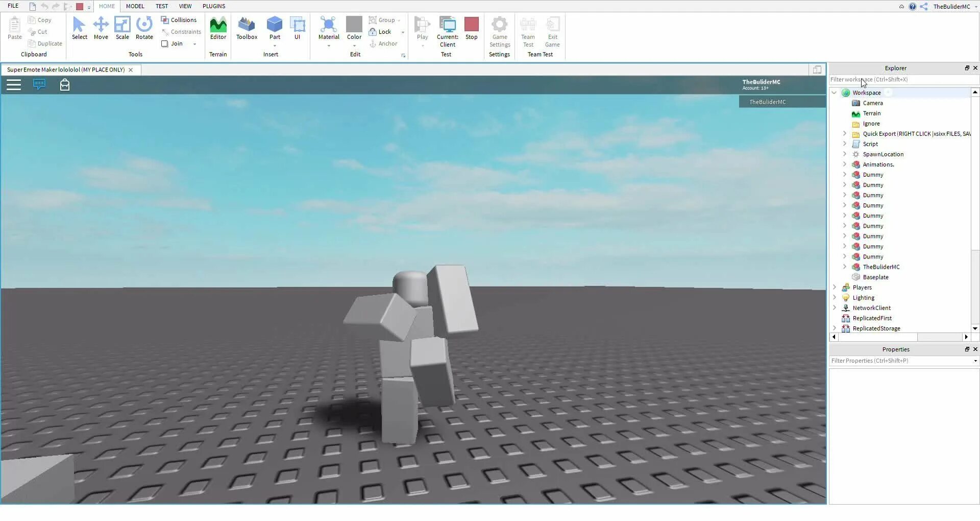Click the Lock tool

(x=380, y=32)
